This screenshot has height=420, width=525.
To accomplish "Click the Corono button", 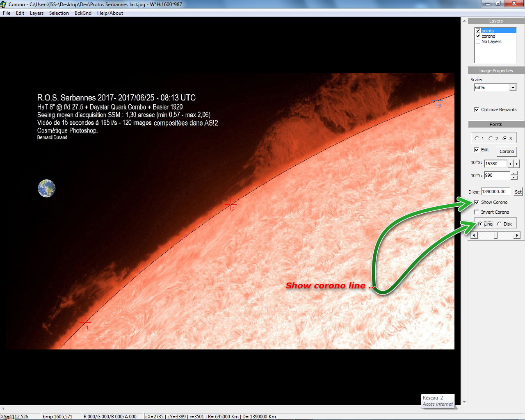I will tap(507, 151).
